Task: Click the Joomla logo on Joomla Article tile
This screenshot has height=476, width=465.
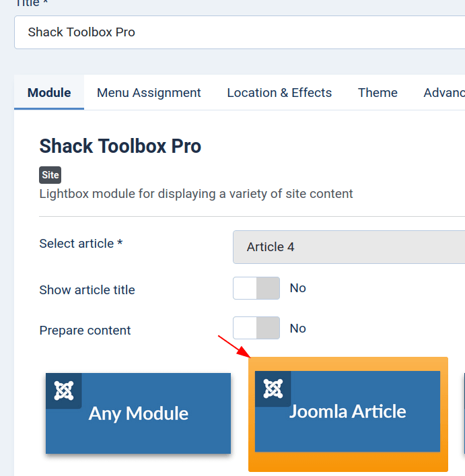Action: tap(273, 388)
